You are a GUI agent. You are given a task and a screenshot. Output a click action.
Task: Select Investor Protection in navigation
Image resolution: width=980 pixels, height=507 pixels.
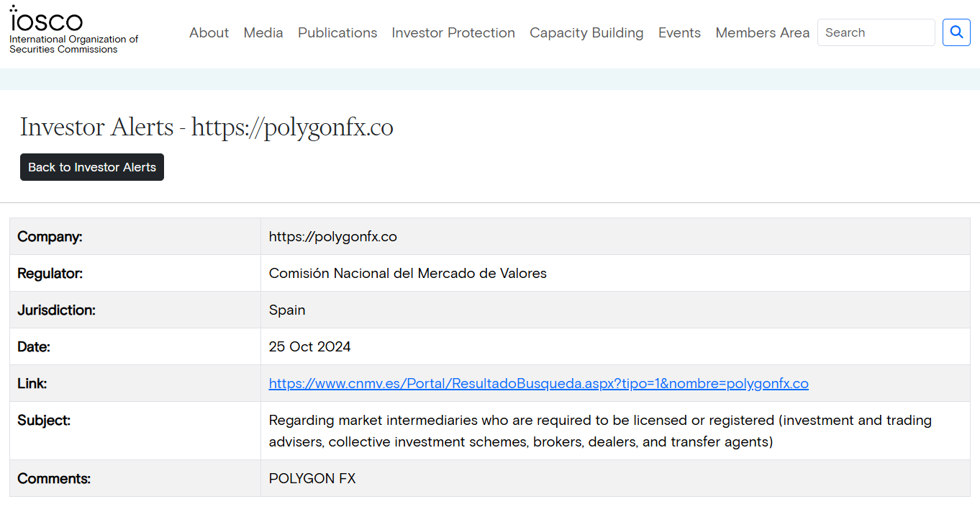[453, 33]
